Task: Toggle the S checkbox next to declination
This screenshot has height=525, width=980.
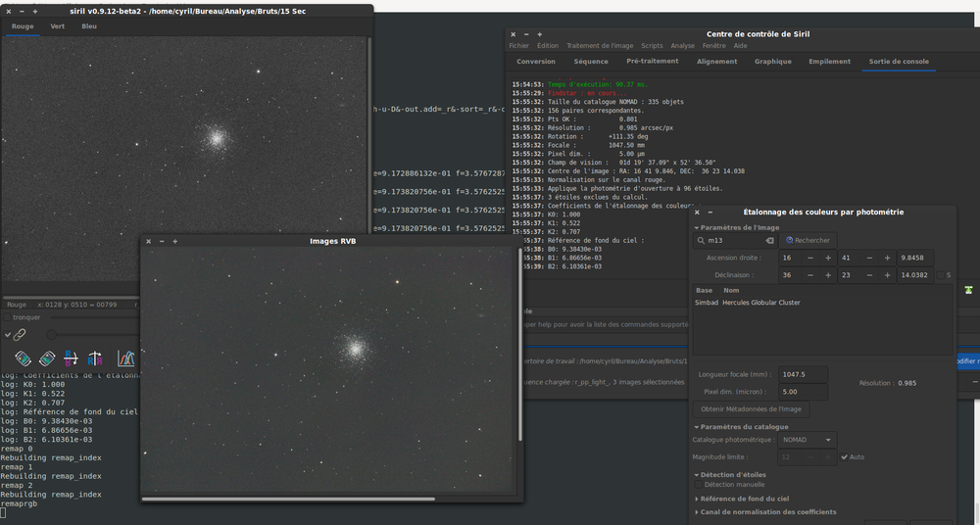Action: [x=941, y=275]
